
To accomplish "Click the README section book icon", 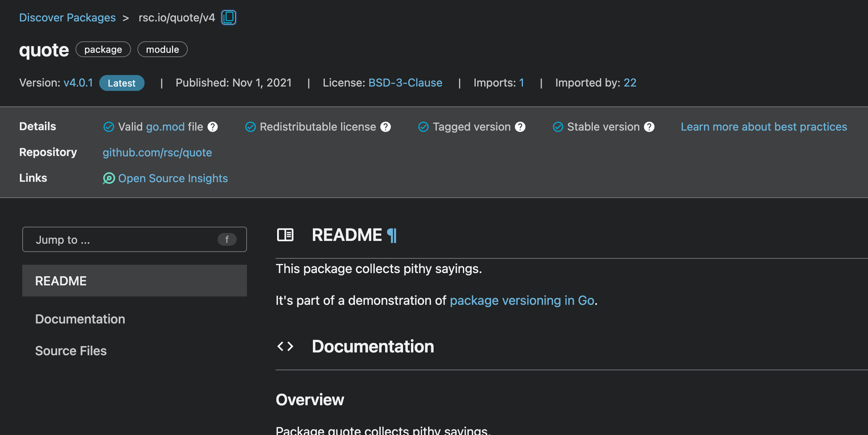I will (285, 235).
